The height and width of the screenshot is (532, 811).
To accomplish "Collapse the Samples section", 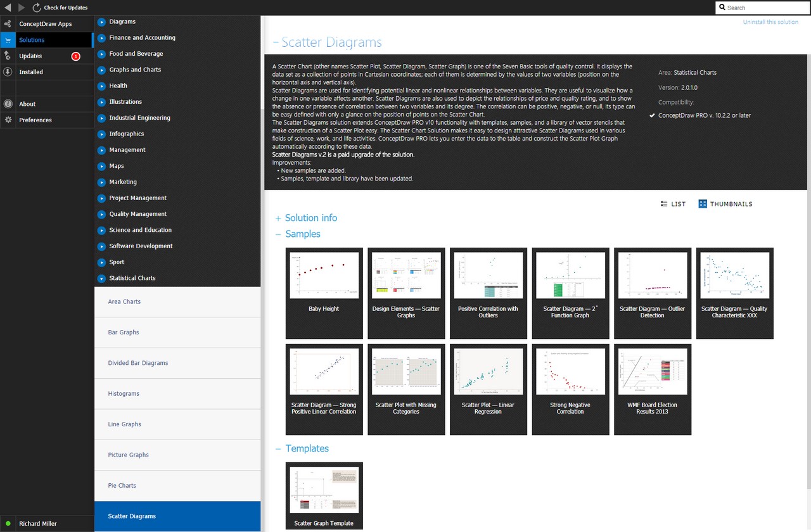I will [x=278, y=234].
